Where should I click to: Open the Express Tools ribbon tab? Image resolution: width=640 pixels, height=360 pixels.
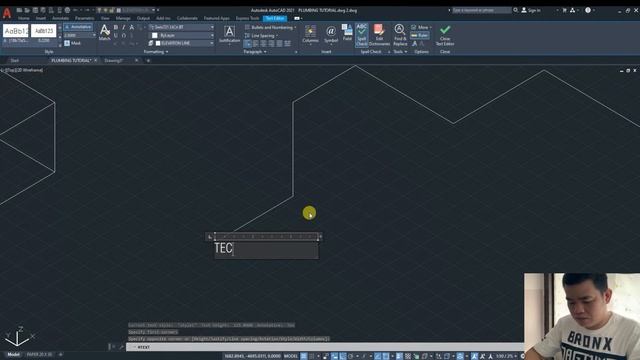pyautogui.click(x=247, y=18)
